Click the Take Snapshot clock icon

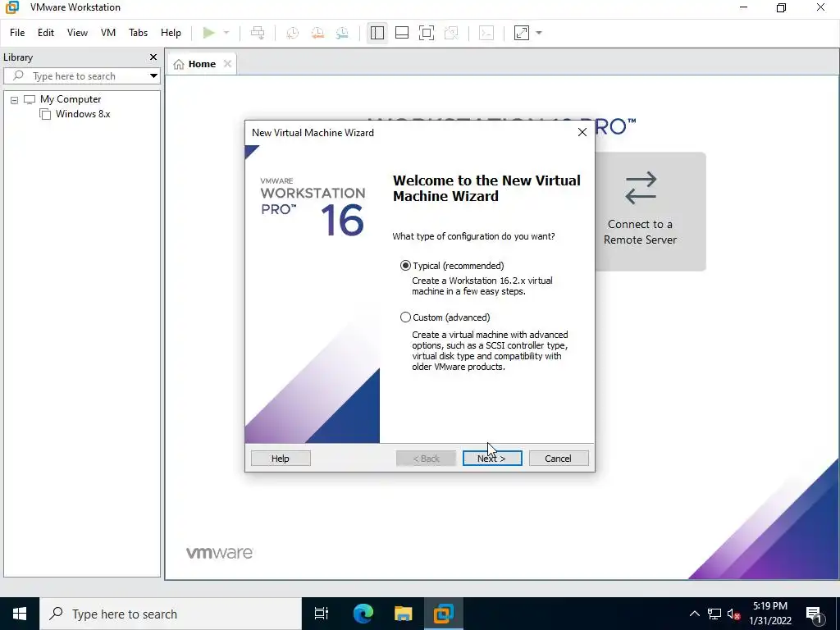[x=293, y=33]
